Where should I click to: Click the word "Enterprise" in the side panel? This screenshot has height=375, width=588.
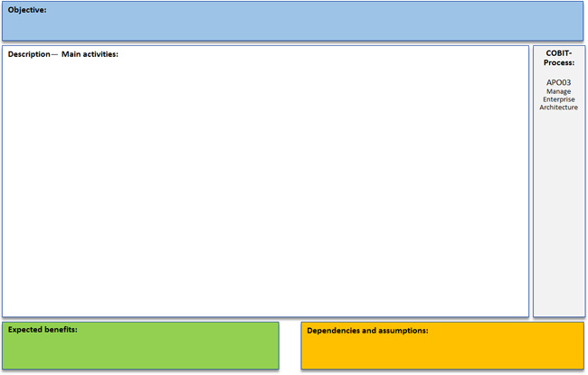[559, 99]
